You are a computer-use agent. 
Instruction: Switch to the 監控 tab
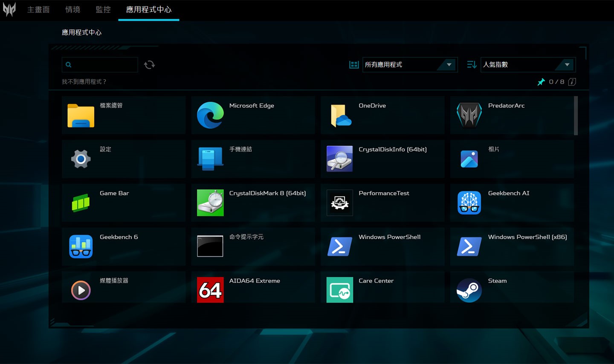tap(103, 9)
